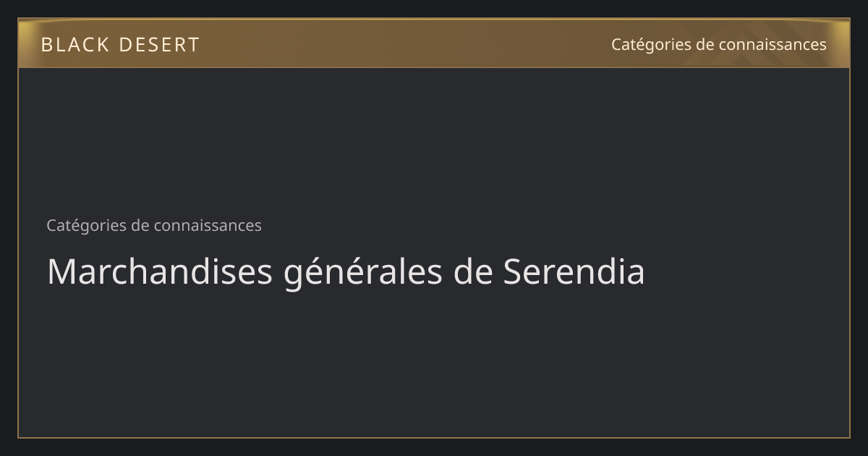Click the word Catégories in the breadcrumb
This screenshot has width=868, height=456.
point(87,226)
